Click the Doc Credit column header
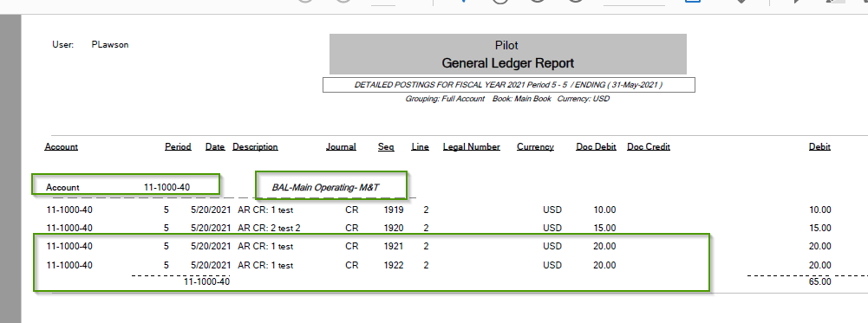 [x=649, y=146]
